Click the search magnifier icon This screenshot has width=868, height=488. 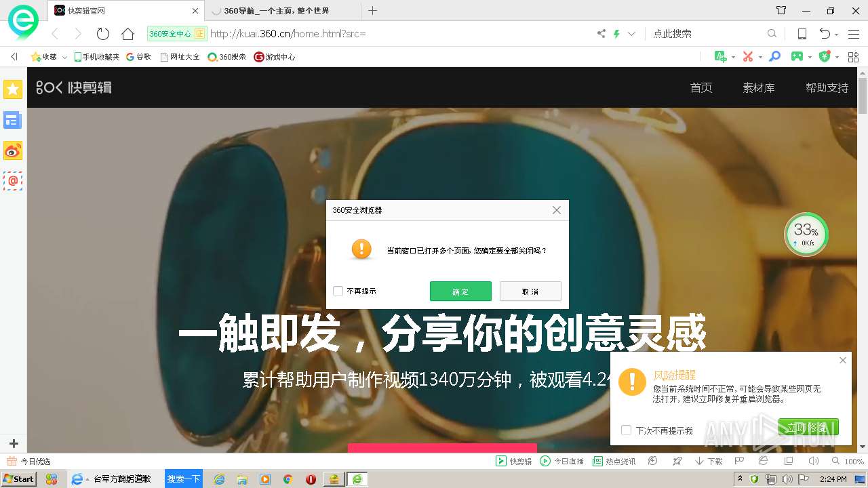coord(772,33)
